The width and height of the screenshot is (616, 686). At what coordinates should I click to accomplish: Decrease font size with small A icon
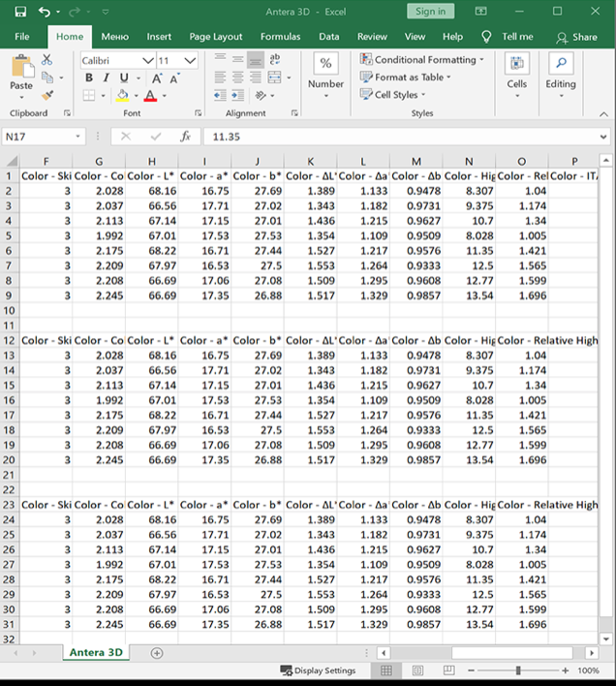pyautogui.click(x=174, y=78)
